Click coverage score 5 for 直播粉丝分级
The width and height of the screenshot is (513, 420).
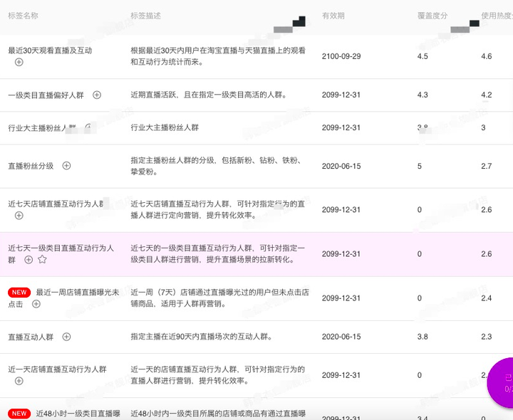[x=420, y=166]
